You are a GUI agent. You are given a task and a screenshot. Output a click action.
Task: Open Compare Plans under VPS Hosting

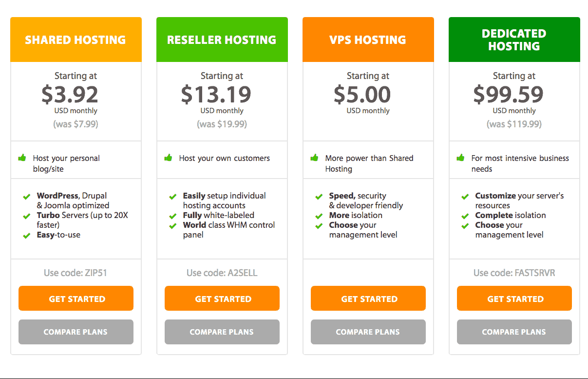(x=368, y=332)
